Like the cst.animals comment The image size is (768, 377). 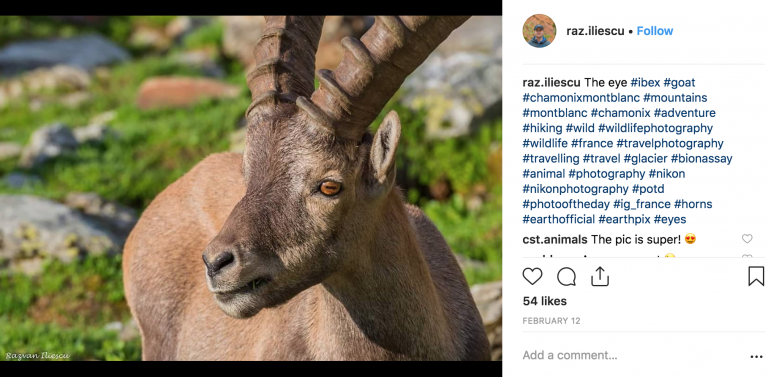[x=747, y=239]
